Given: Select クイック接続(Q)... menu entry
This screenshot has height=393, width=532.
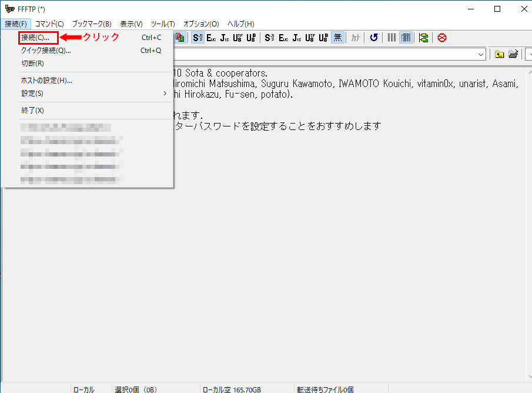Looking at the screenshot, I should point(46,51).
